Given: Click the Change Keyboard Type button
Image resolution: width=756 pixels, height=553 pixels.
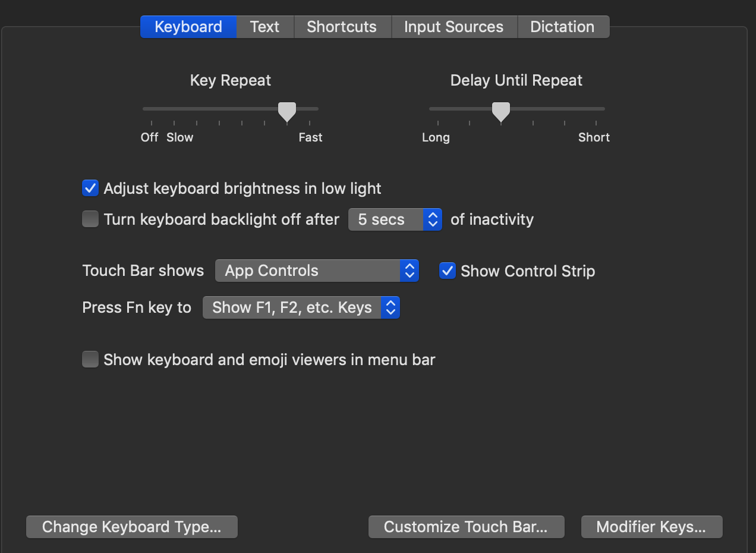Looking at the screenshot, I should pyautogui.click(x=131, y=527).
